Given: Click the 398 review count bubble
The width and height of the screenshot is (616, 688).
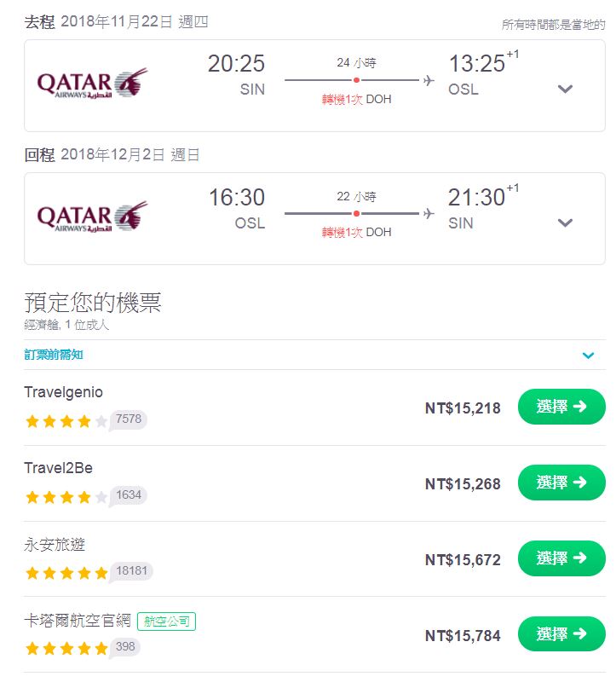Looking at the screenshot, I should [x=125, y=647].
